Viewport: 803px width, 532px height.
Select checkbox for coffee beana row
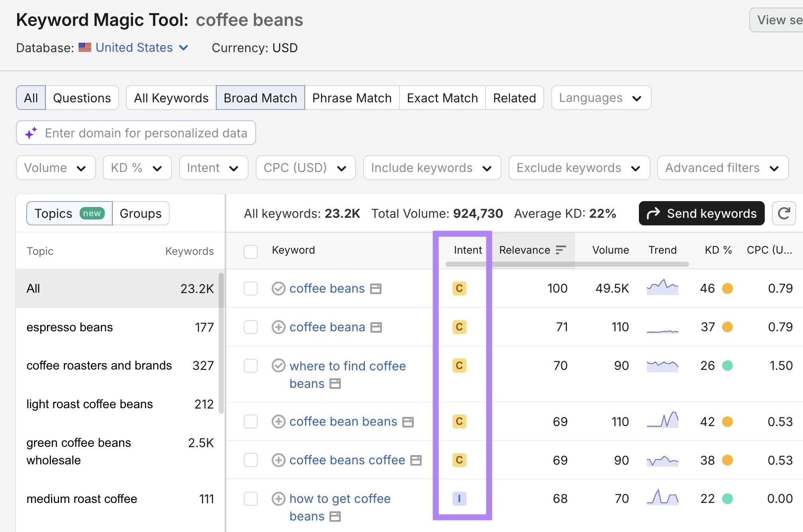click(x=251, y=327)
